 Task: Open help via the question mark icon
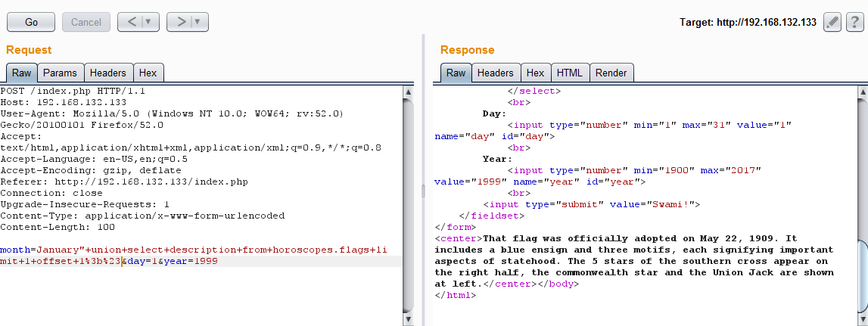[854, 22]
